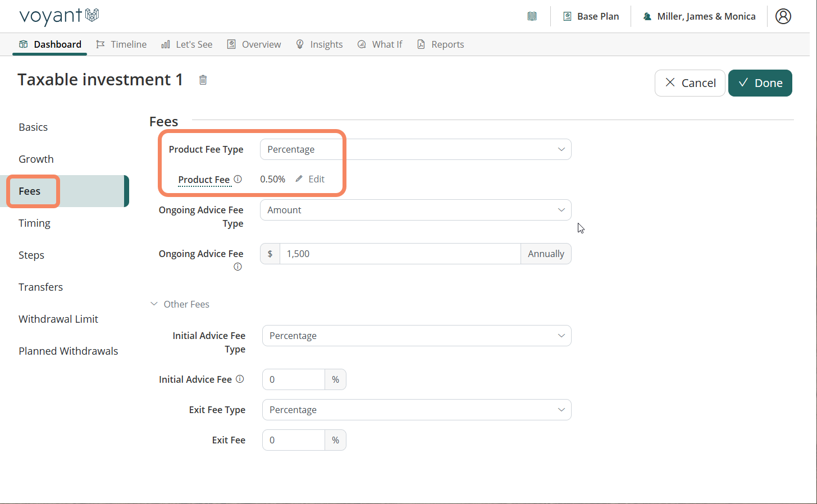Click the book guide icon in header

pyautogui.click(x=532, y=16)
